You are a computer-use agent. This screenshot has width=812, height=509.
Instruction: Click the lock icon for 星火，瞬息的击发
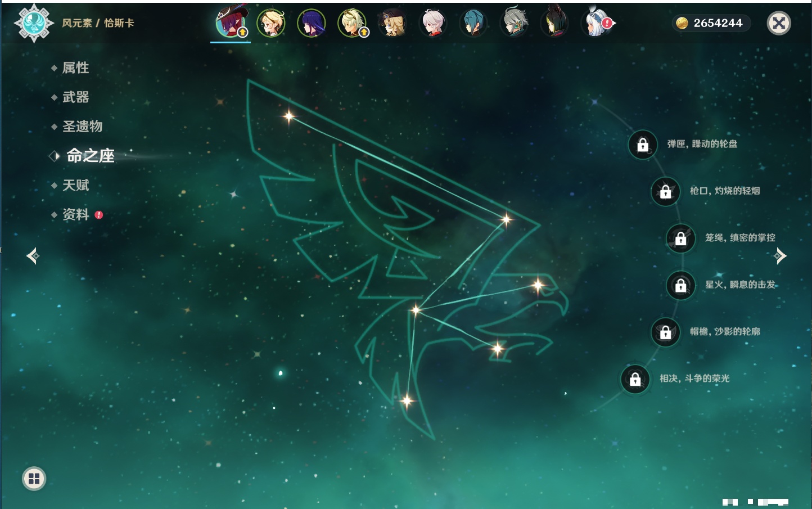(x=681, y=285)
